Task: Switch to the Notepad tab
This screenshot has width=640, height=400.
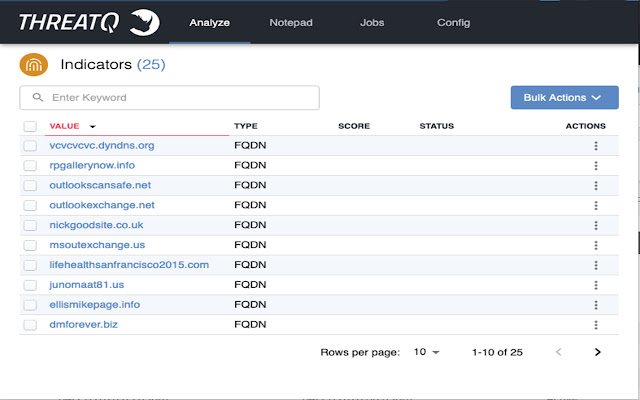Action: (x=291, y=22)
